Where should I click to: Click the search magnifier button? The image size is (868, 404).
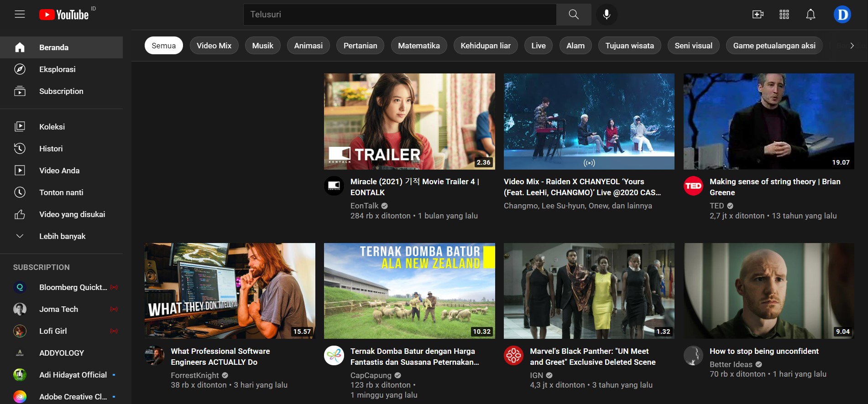pos(574,14)
